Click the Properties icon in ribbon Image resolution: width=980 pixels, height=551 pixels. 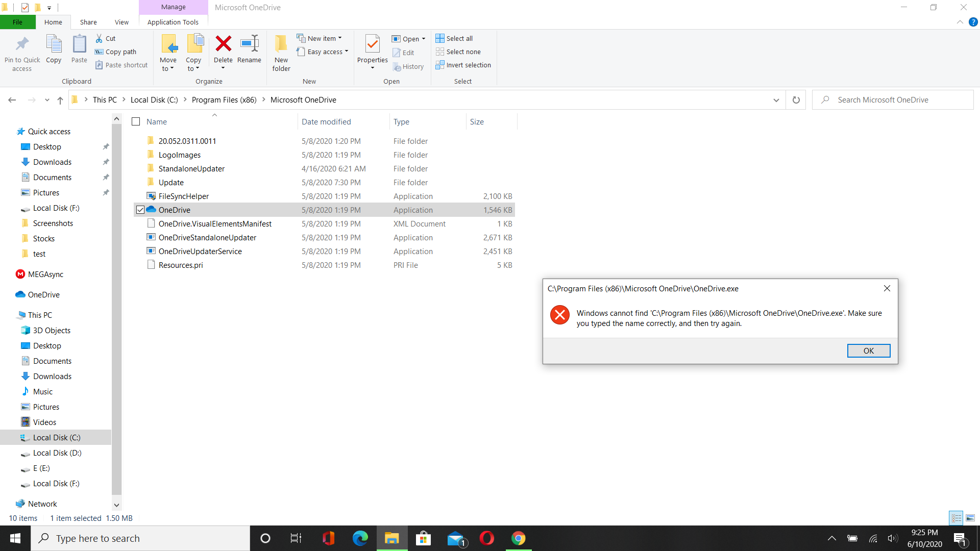(372, 45)
